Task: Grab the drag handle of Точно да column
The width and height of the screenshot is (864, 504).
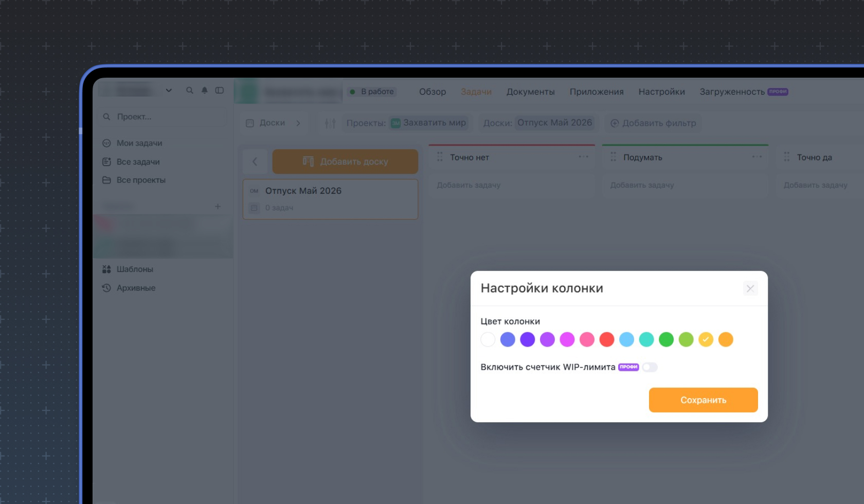Action: coord(786,157)
